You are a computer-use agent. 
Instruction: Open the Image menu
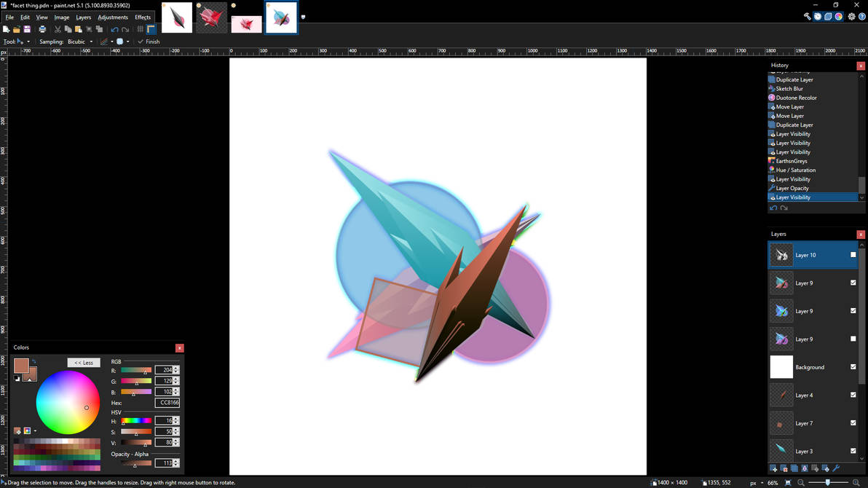61,17
